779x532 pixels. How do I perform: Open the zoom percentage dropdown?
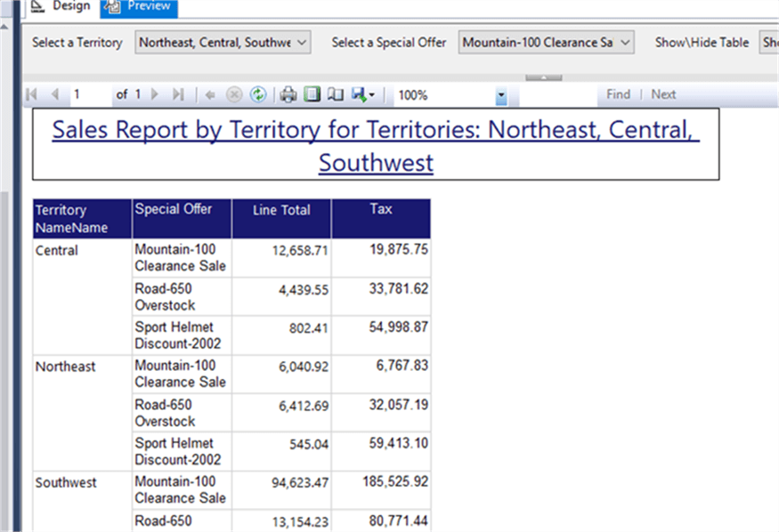click(501, 95)
